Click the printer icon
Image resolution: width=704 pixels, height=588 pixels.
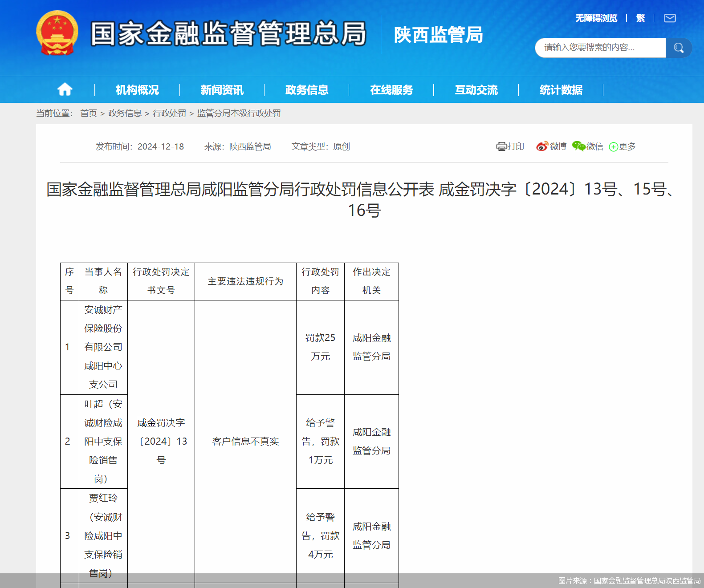pos(501,146)
